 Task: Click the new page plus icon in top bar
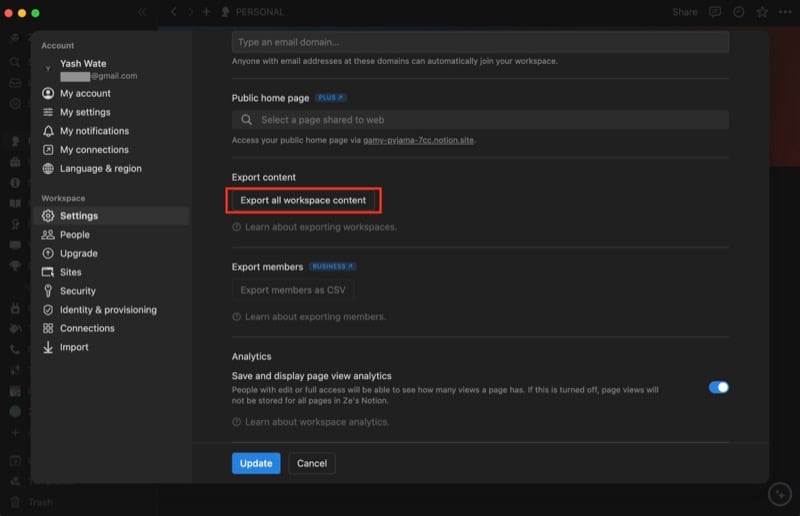206,12
